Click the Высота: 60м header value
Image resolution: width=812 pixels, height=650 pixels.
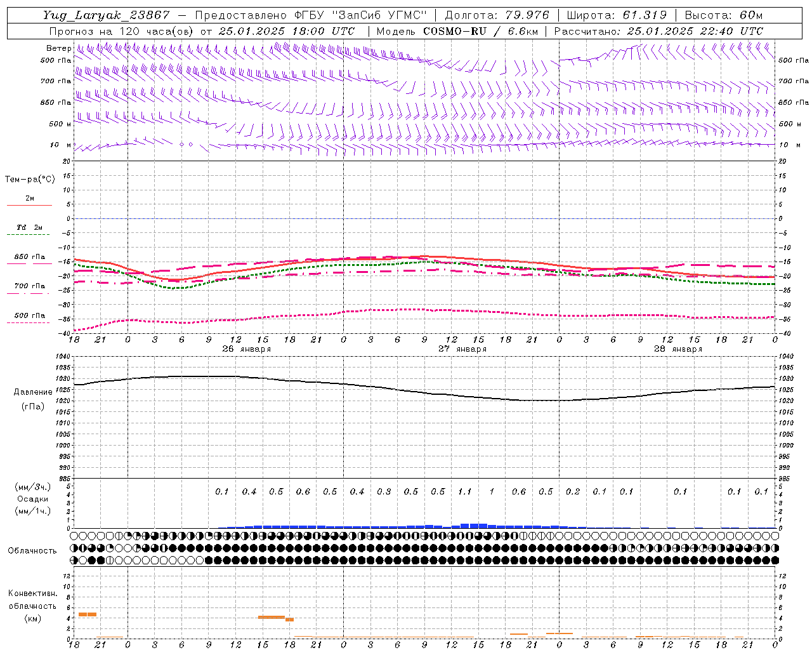724,15
